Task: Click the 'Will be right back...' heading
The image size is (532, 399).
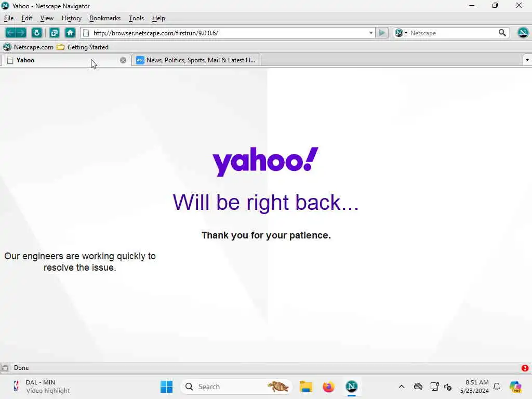Action: 265,203
